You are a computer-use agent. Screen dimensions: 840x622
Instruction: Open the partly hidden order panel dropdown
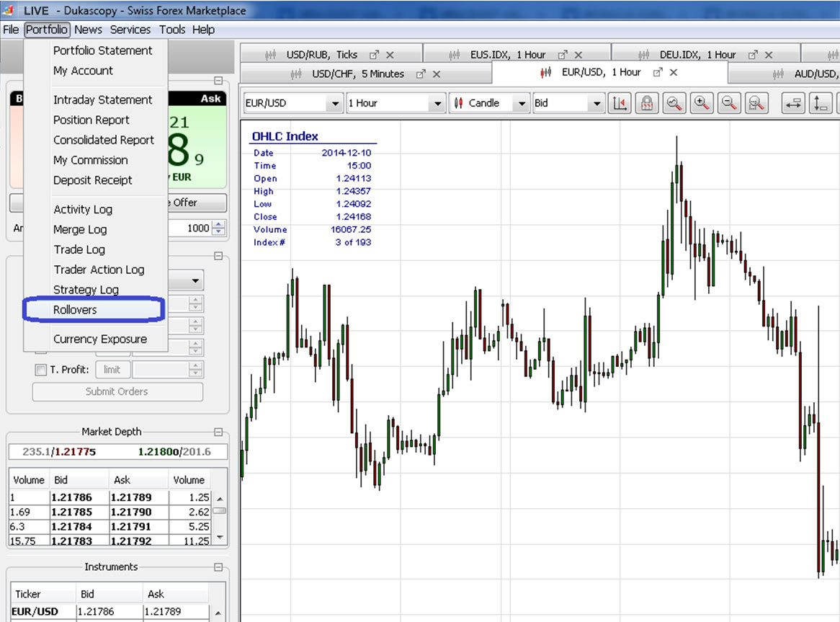pyautogui.click(x=195, y=280)
